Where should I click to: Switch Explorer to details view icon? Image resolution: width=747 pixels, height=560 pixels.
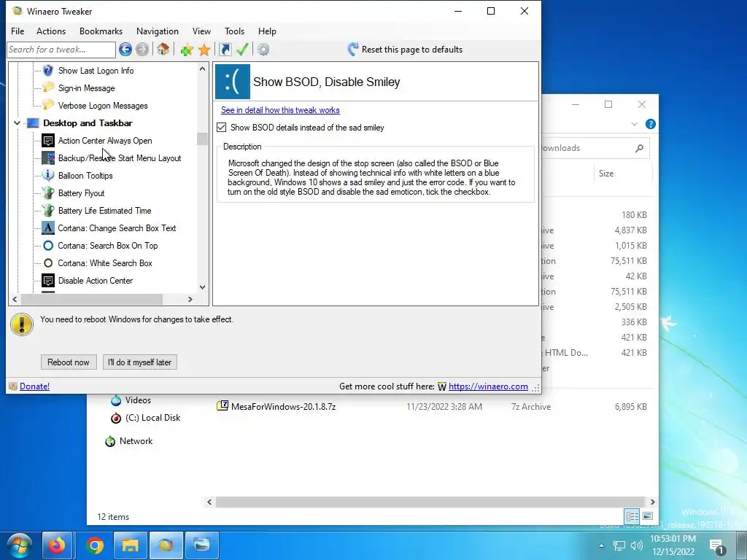click(632, 516)
